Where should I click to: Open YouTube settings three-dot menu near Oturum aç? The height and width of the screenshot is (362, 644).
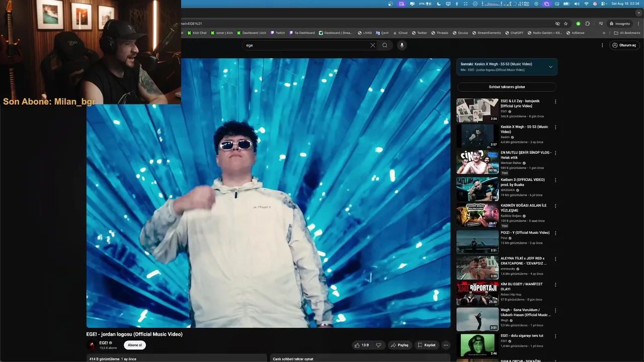602,45
